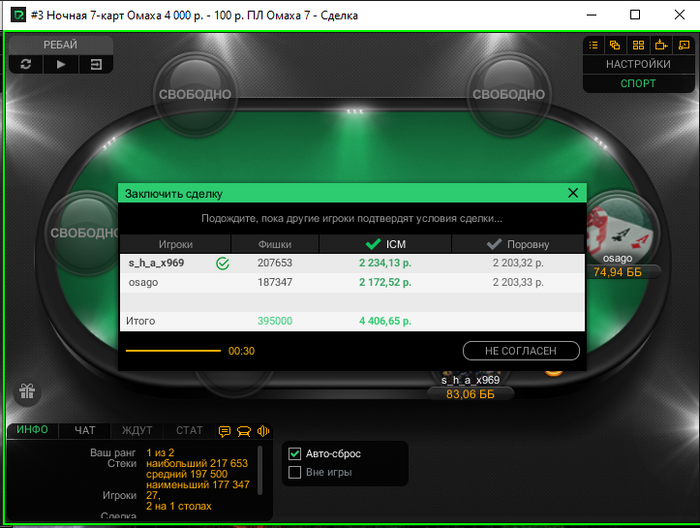Click the chat bubble icon beside СТАТ
This screenshot has width=700, height=528.
pyautogui.click(x=225, y=431)
